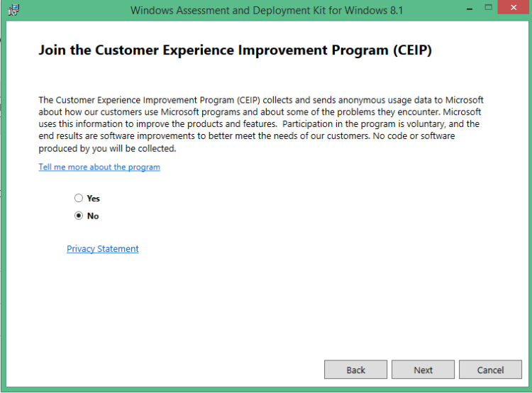The height and width of the screenshot is (393, 532).
Task: Click the installer icon in the title bar
Action: 13,9
